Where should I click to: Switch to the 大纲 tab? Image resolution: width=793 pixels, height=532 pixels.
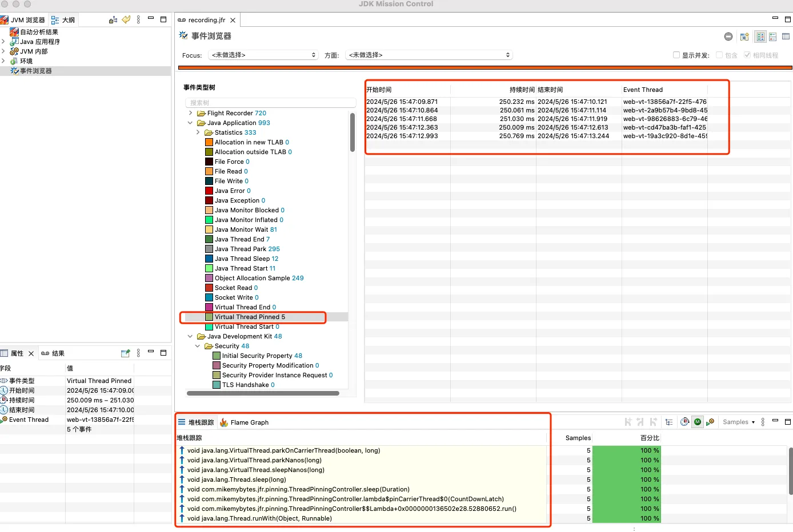click(x=63, y=20)
